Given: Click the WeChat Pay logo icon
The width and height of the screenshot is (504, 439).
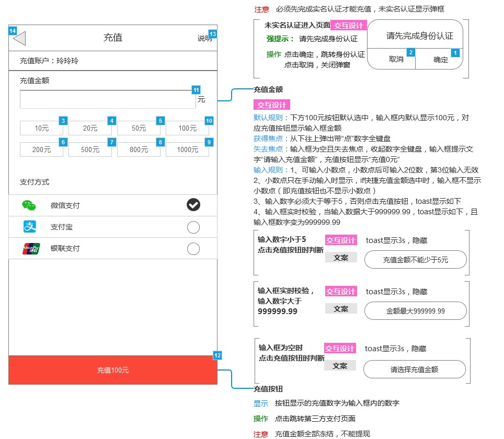Looking at the screenshot, I should [29, 205].
